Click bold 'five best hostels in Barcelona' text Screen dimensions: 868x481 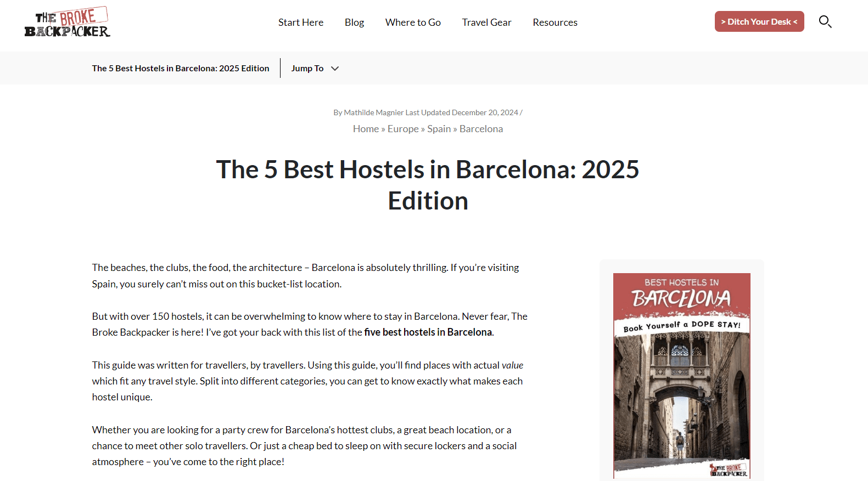pos(428,332)
